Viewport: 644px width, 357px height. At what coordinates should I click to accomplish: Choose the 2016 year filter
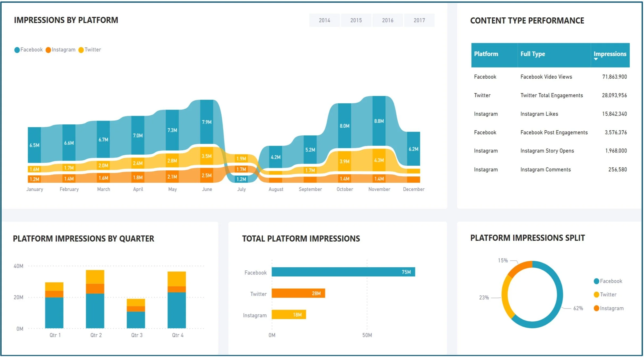click(x=387, y=20)
